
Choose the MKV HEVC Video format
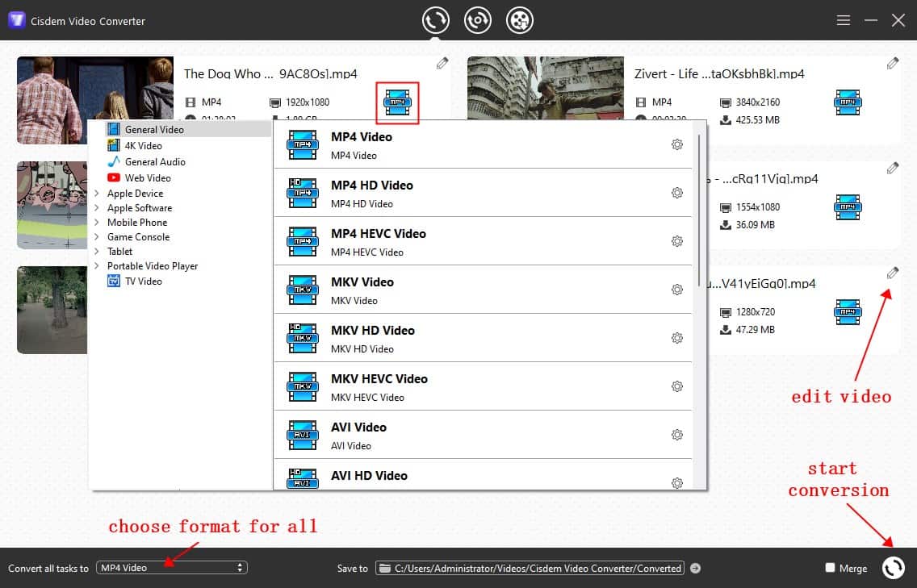click(x=483, y=386)
